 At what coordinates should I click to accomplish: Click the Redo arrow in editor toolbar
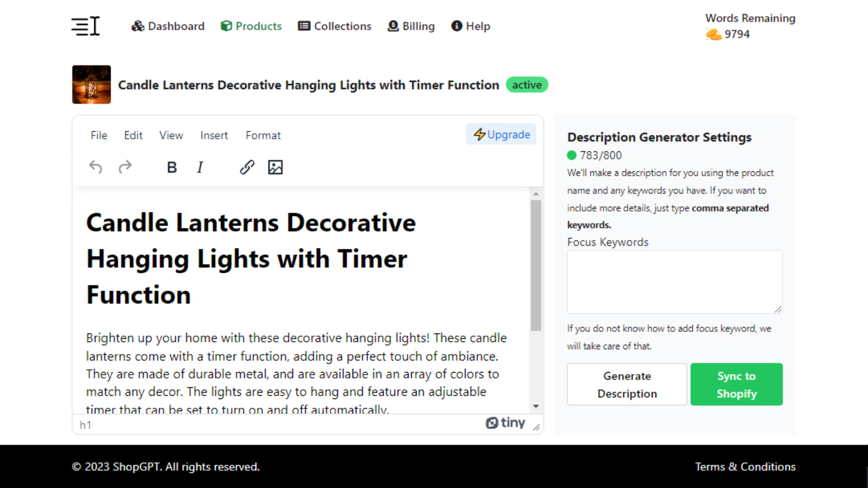click(125, 167)
